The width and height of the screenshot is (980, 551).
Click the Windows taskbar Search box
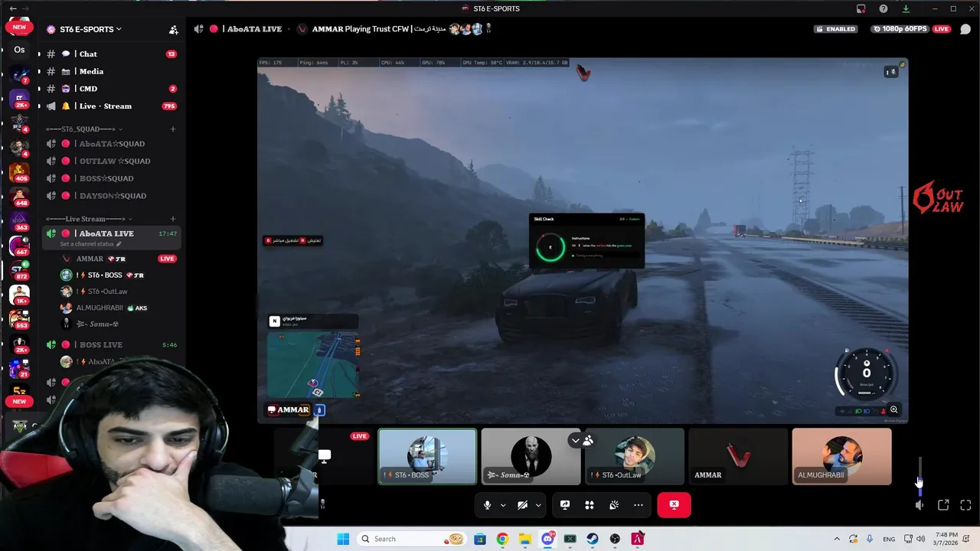(x=413, y=539)
